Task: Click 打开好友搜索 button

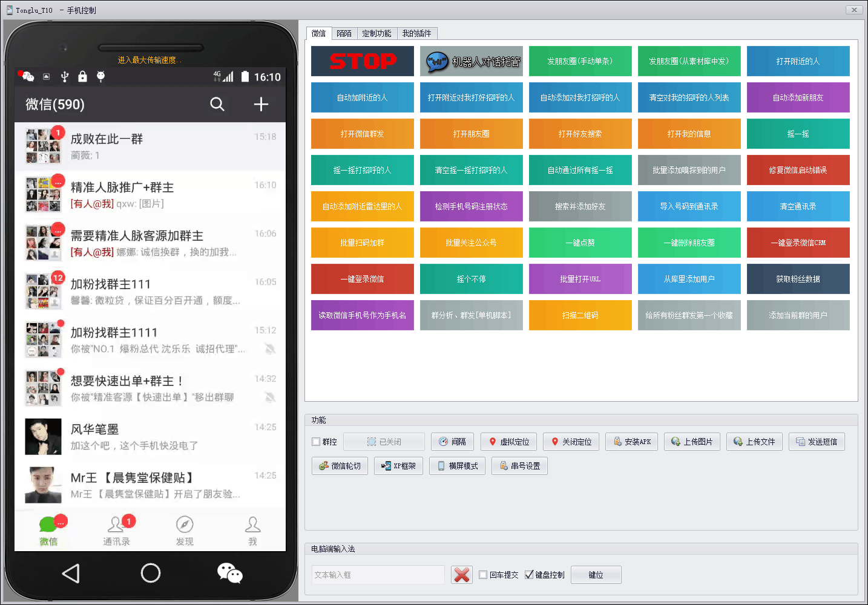Action: click(580, 134)
